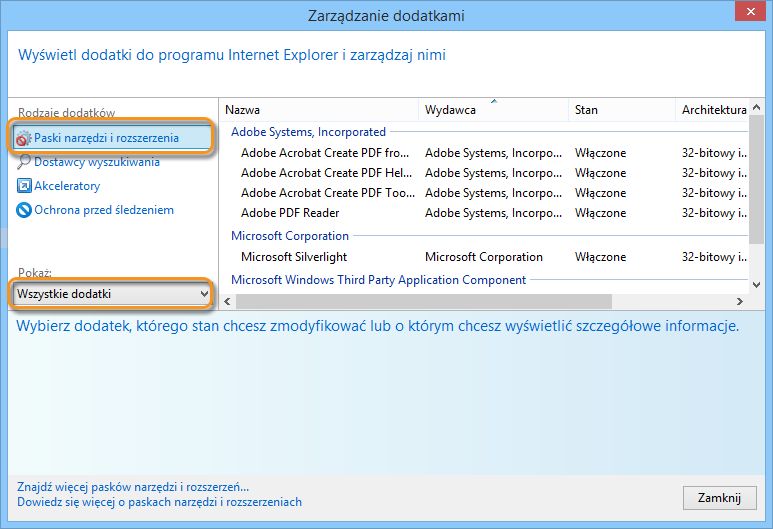Select Microsoft Windows Third Party Application Component group

(379, 280)
